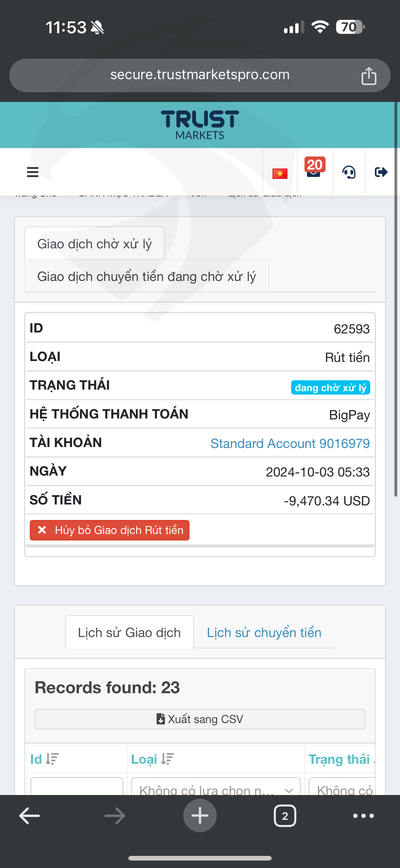Image resolution: width=400 pixels, height=868 pixels.
Task: Click the Xuất sang CSV export button
Action: pos(200,719)
